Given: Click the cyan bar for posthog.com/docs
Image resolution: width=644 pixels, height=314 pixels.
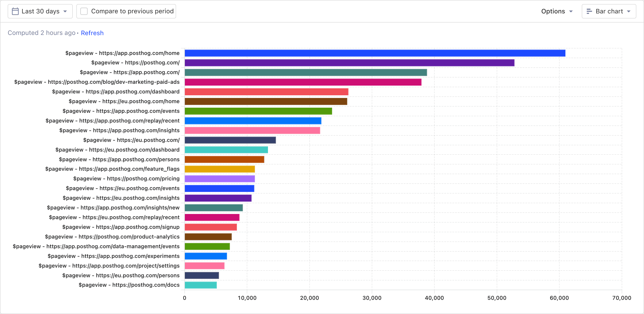Looking at the screenshot, I should click(x=201, y=285).
